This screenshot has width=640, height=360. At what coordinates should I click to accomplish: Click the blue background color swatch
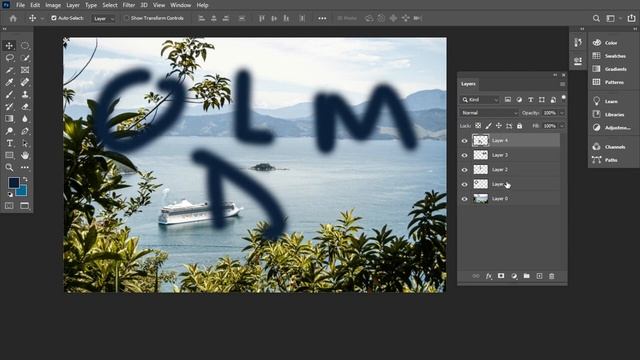[x=23, y=192]
